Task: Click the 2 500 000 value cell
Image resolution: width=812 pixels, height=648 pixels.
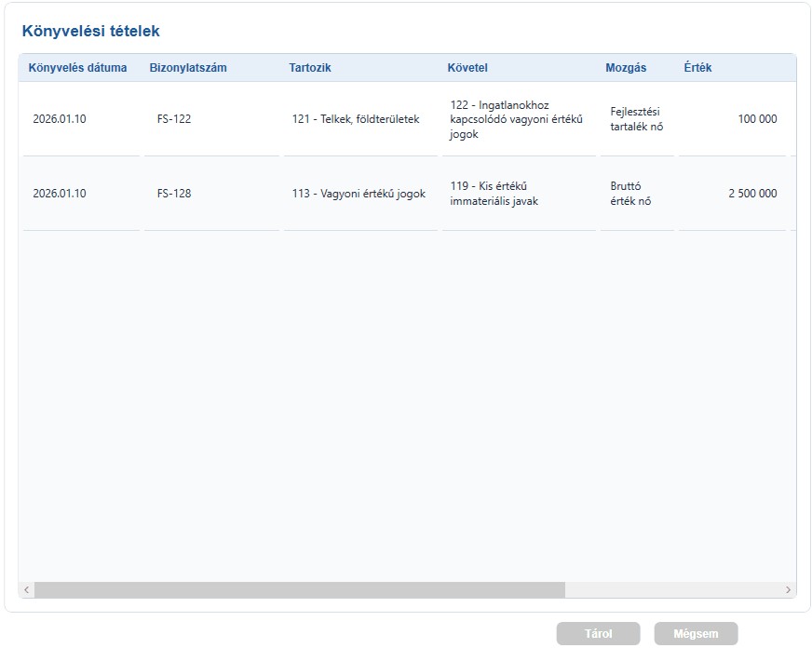Action: (732, 194)
